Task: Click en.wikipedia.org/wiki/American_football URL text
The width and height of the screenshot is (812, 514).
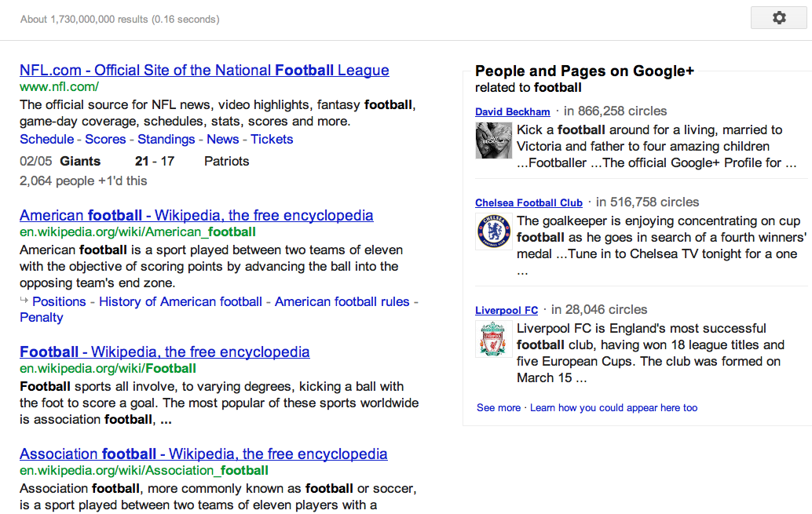Action: pos(137,232)
